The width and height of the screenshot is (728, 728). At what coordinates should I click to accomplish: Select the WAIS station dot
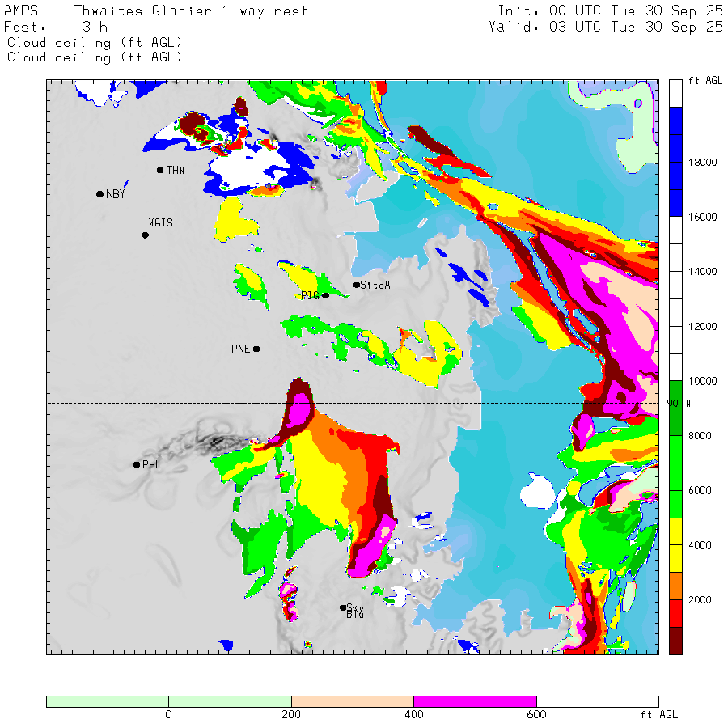[145, 235]
